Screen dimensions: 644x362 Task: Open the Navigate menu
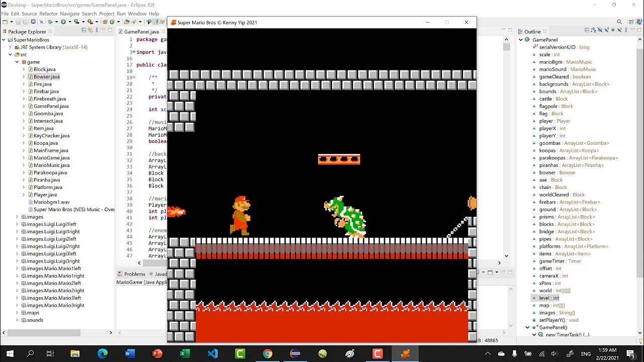pyautogui.click(x=69, y=14)
